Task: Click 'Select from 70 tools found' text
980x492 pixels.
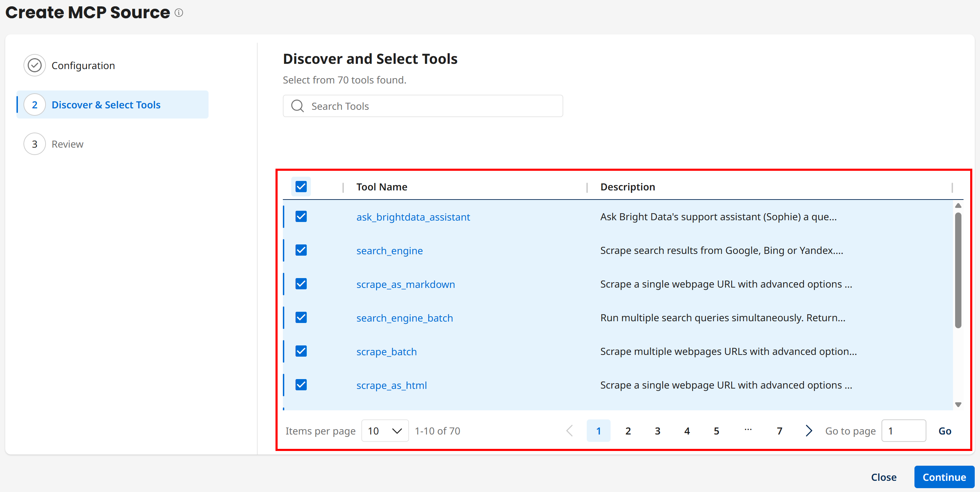Action: click(x=344, y=80)
